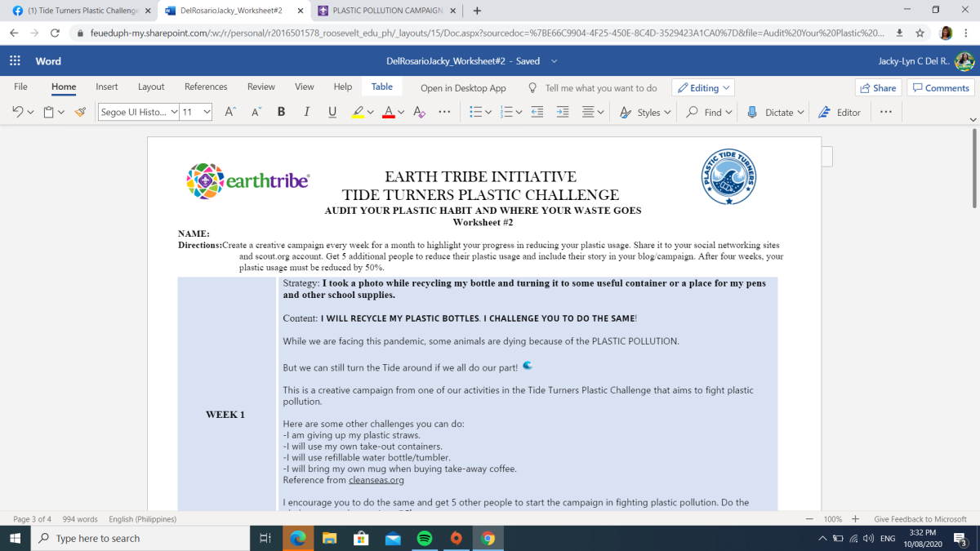This screenshot has width=980, height=551.
Task: Open the Word app launcher grid
Action: 15,61
